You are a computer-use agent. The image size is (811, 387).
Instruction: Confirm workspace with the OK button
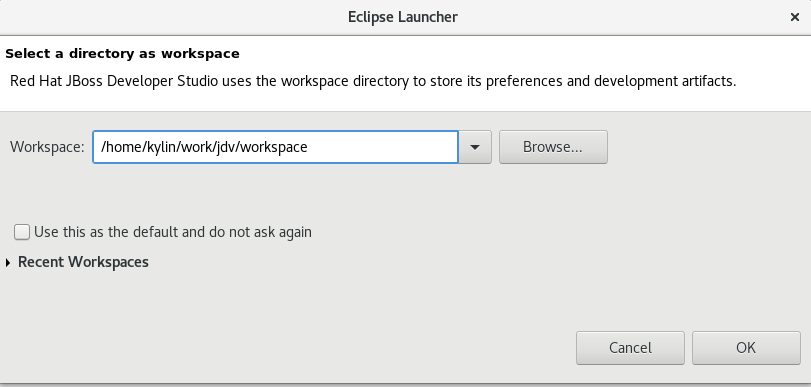point(746,348)
